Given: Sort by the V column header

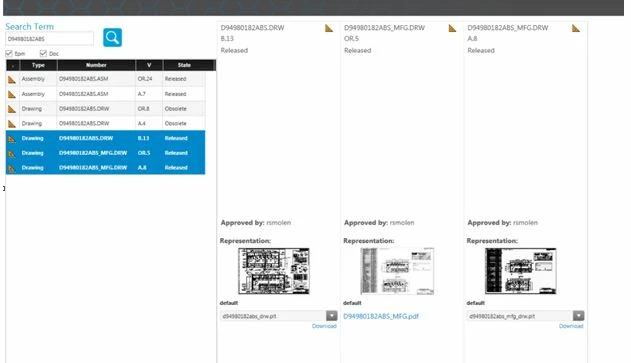Looking at the screenshot, I should click(149, 65).
